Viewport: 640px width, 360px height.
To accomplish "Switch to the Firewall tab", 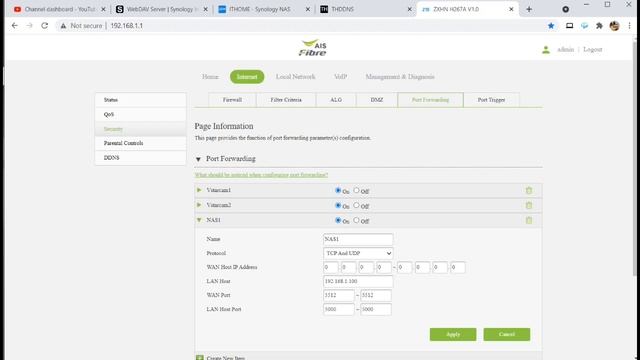I will coord(232,100).
